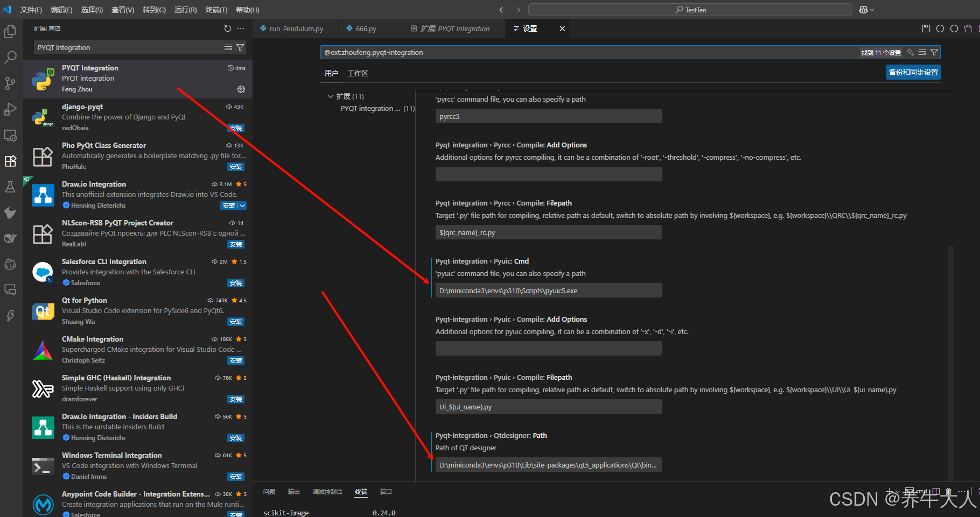Edit Pyrcc Cmd field containing pyrcc5
Viewport: 980px width, 517px height.
point(548,116)
